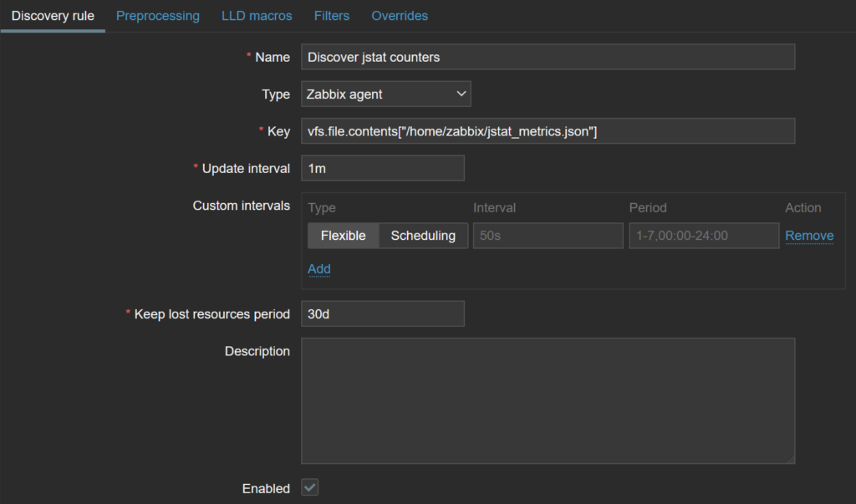Click the Keep lost resources period field
This screenshot has height=504, width=856.
click(382, 313)
